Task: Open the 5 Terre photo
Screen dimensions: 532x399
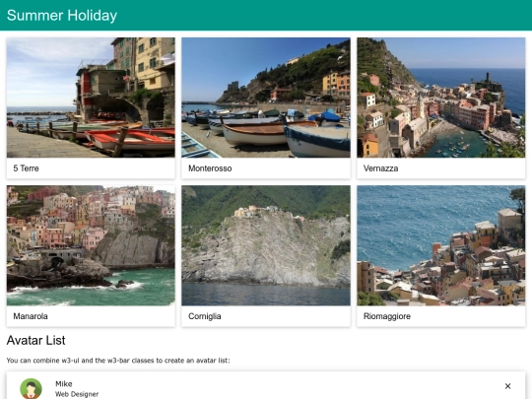Action: pos(91,98)
